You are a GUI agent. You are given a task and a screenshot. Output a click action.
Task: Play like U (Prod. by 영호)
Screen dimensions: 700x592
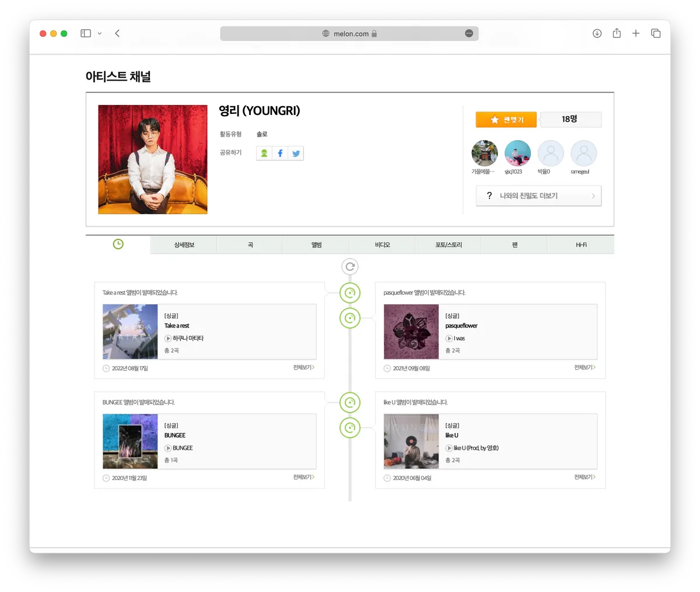click(449, 448)
